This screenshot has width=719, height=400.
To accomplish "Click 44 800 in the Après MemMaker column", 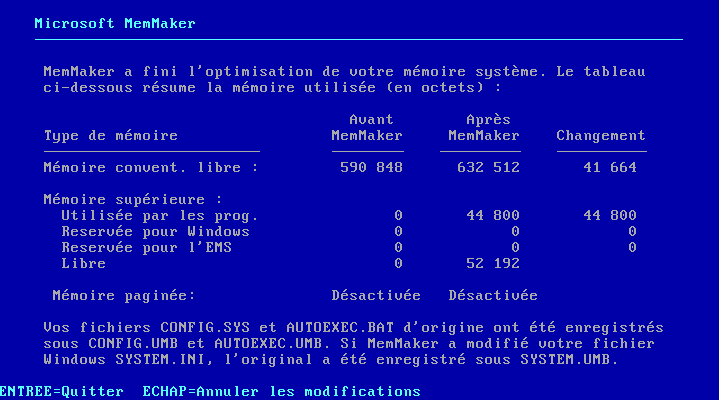I will tap(493, 216).
